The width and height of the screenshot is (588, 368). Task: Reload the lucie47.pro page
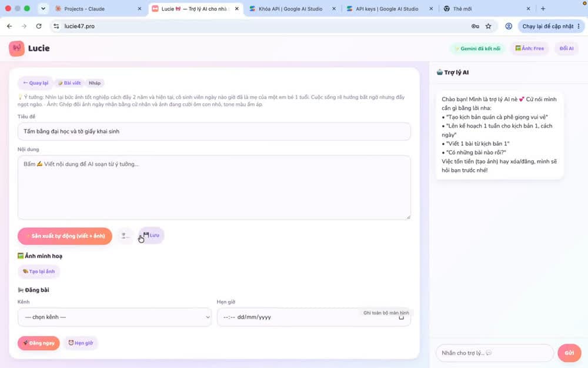tap(39, 26)
